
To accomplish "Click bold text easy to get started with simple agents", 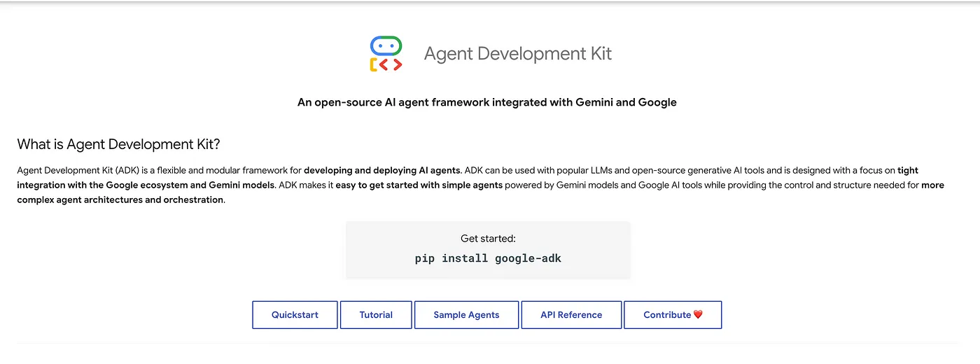I will (419, 185).
